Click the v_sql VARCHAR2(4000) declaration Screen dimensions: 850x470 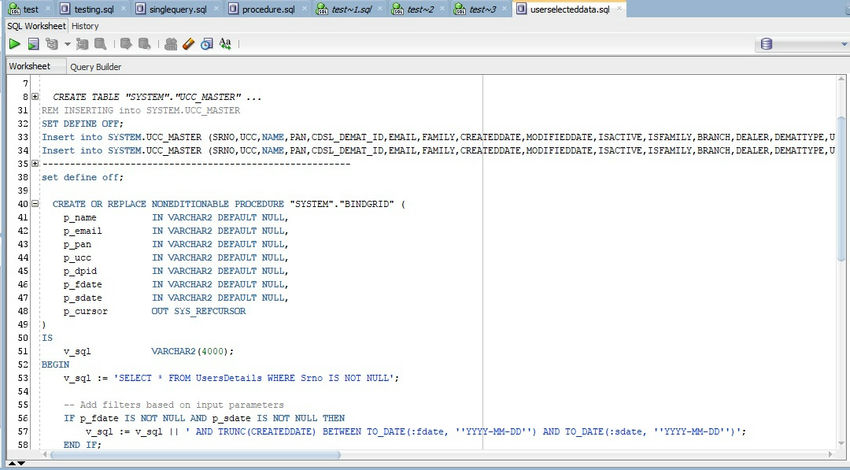(149, 351)
